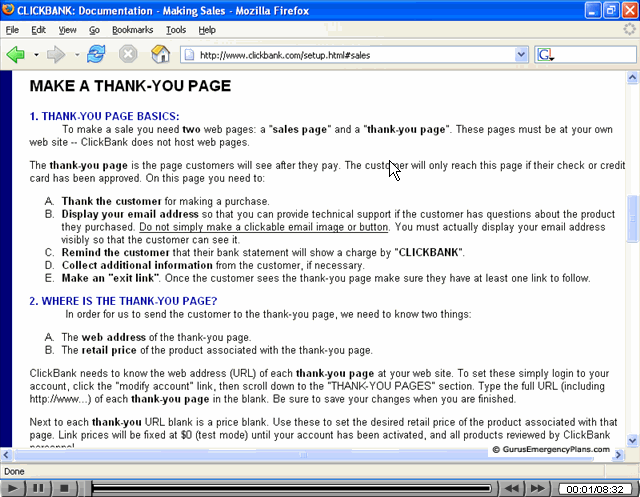Click the horizontal scrollbar thumb
This screenshot has height=497, width=640.
pyautogui.click(x=304, y=455)
